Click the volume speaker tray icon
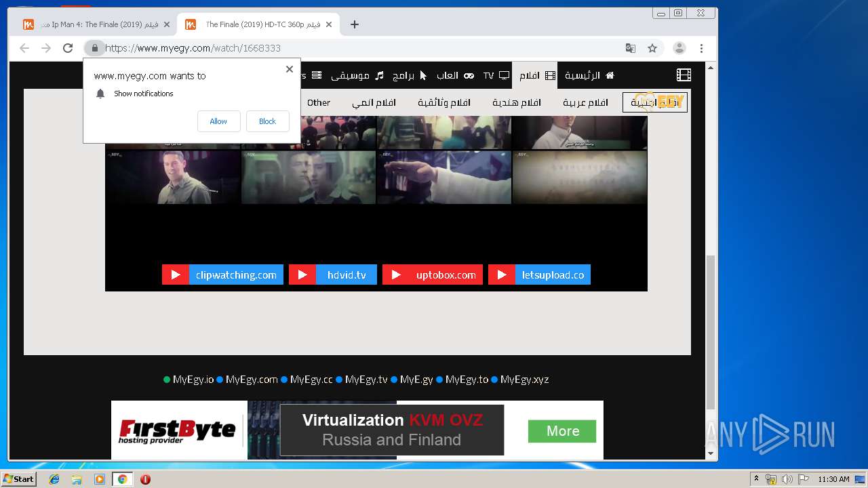This screenshot has width=868, height=488. pos(787,479)
